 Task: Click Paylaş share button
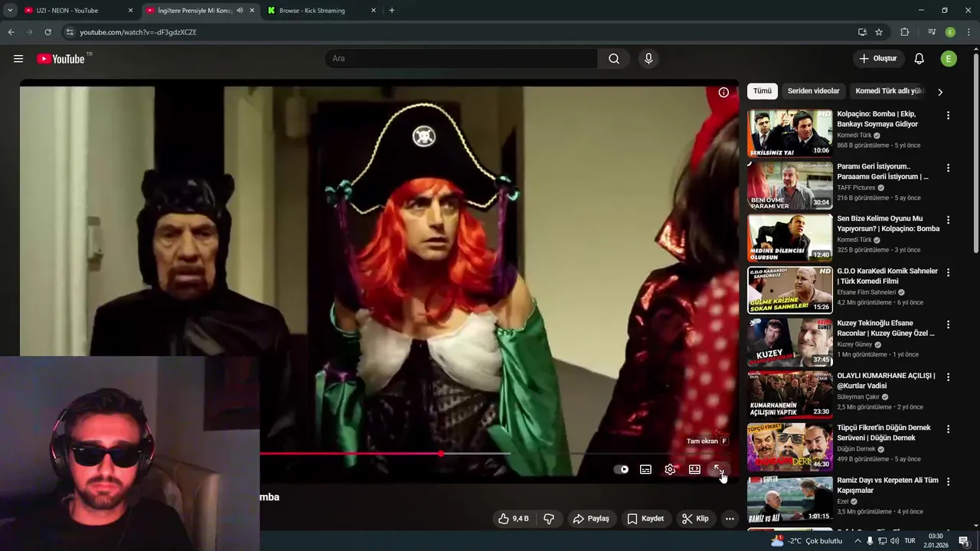591,519
